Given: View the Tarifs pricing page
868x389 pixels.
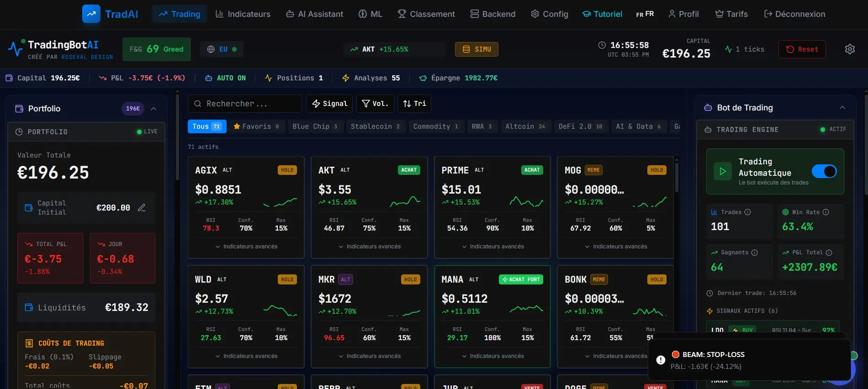Looking at the screenshot, I should [x=731, y=14].
